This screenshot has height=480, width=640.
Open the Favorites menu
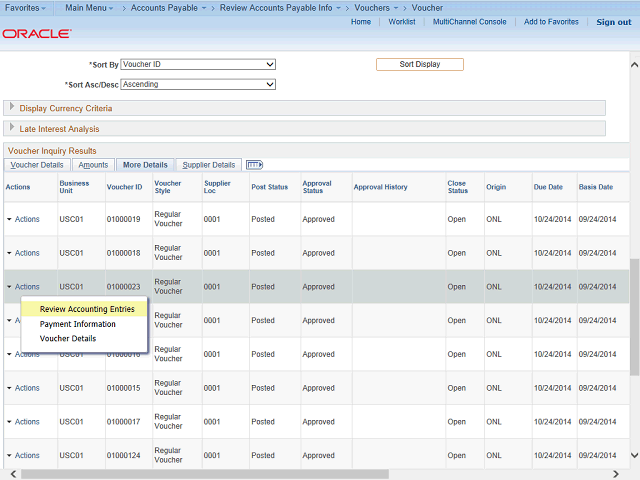(x=27, y=8)
